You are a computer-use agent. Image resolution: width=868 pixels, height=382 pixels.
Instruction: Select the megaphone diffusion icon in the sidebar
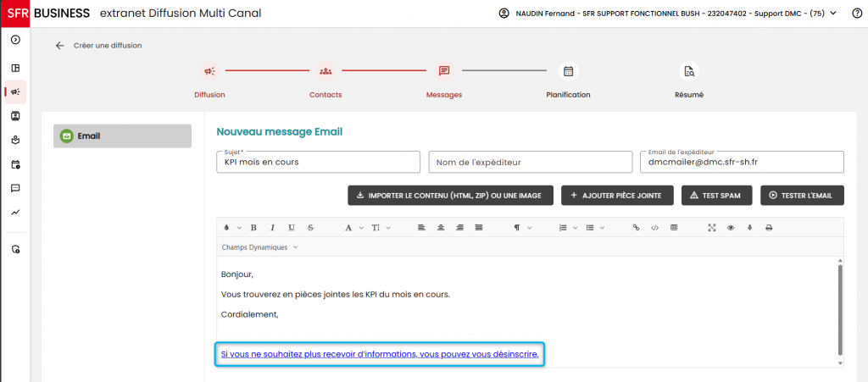pos(15,91)
